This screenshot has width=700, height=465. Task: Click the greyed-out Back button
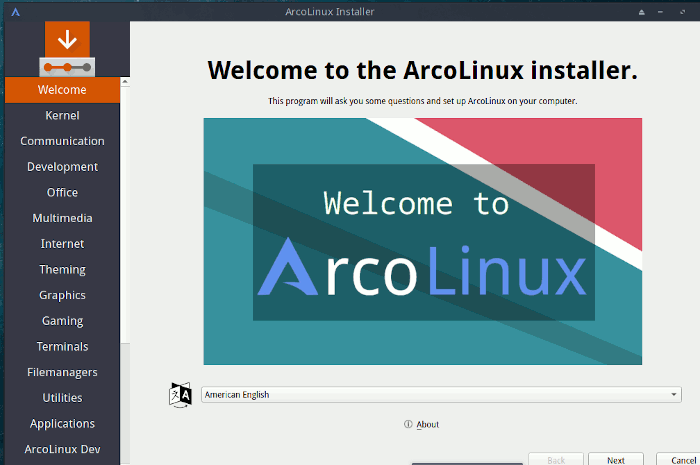[x=556, y=460]
